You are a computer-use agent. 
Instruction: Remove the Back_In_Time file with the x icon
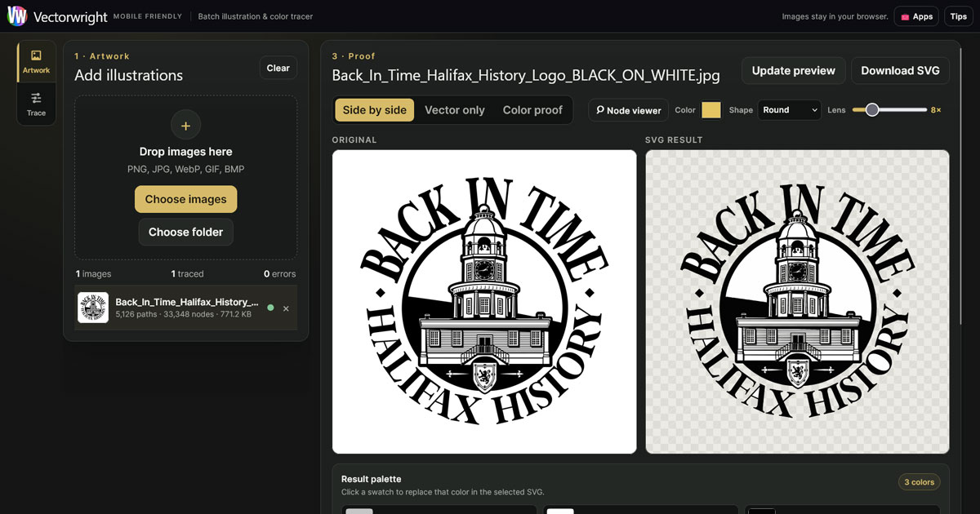tap(286, 308)
